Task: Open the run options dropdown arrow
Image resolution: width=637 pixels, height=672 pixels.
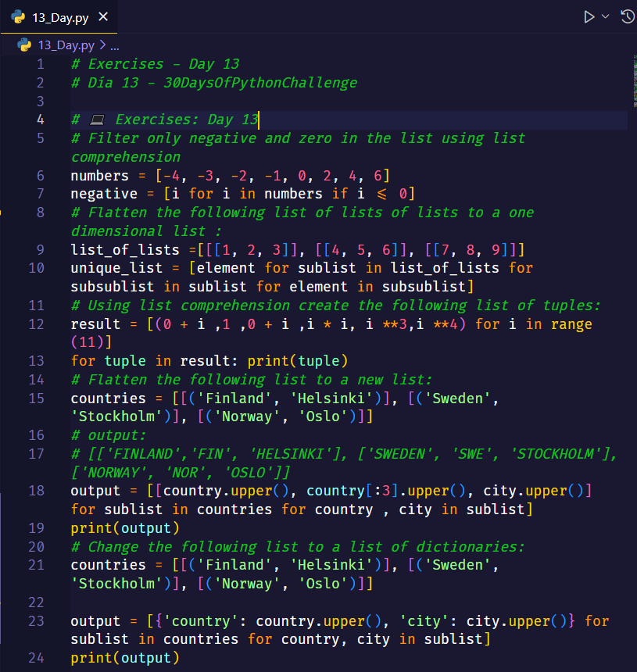Action: tap(605, 16)
